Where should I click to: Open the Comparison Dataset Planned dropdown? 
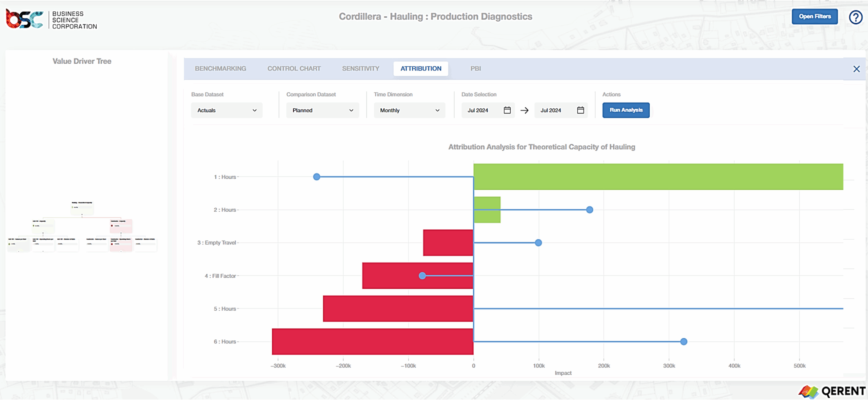coord(322,110)
